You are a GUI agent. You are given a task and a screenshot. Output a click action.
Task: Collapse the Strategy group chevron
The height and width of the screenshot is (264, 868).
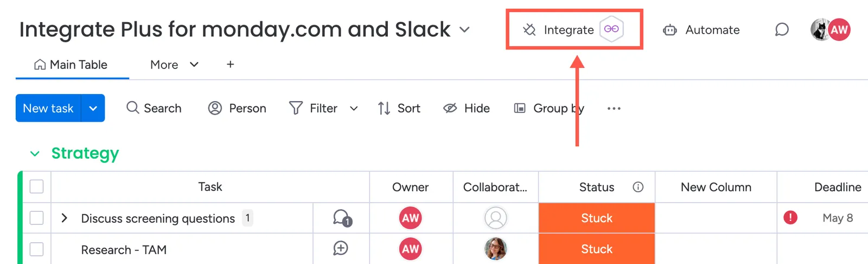(35, 154)
